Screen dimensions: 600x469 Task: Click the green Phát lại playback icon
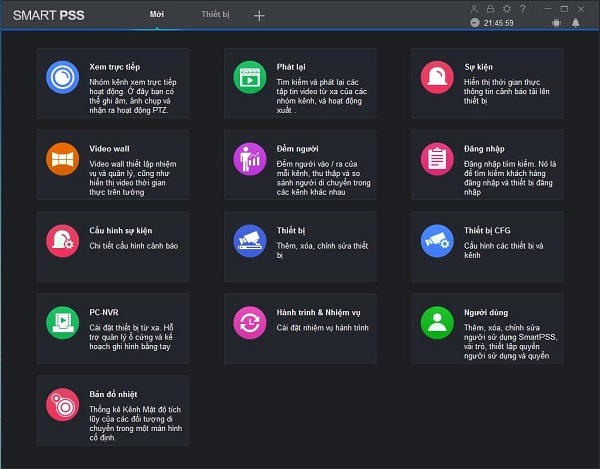(248, 77)
